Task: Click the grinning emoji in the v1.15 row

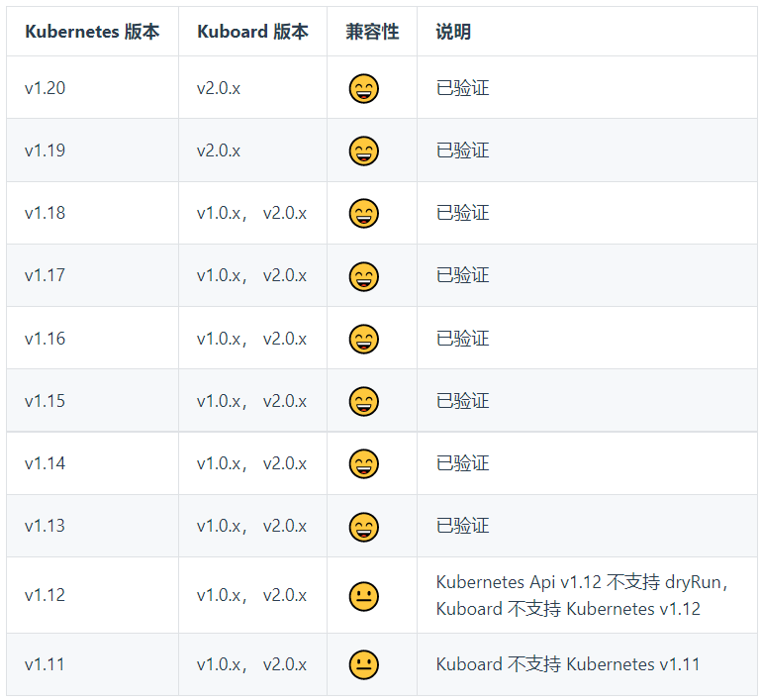Action: 363,401
